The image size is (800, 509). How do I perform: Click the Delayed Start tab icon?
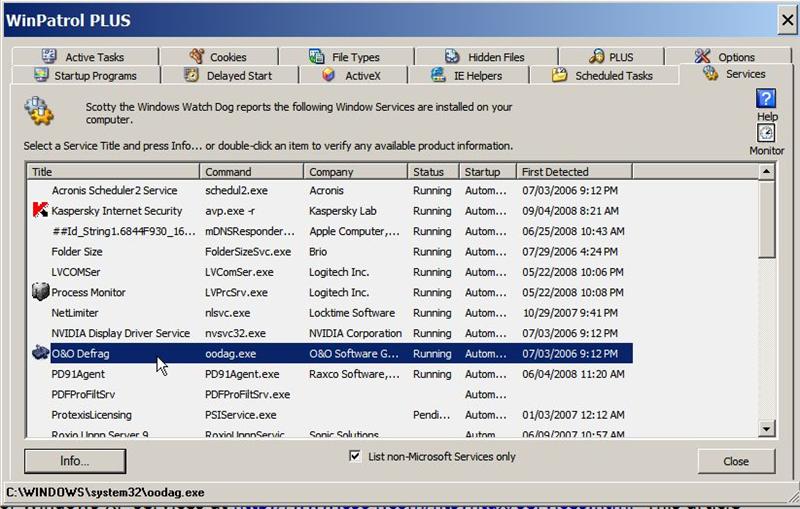(191, 75)
